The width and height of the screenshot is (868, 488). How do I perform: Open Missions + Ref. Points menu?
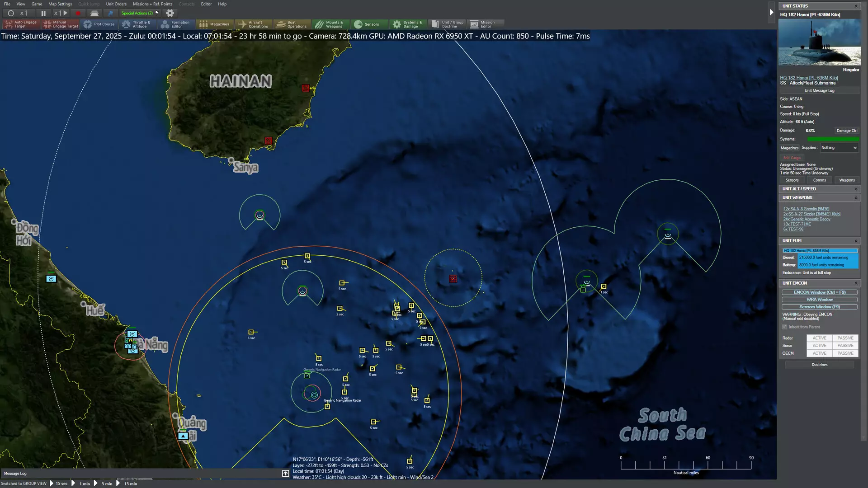152,4
